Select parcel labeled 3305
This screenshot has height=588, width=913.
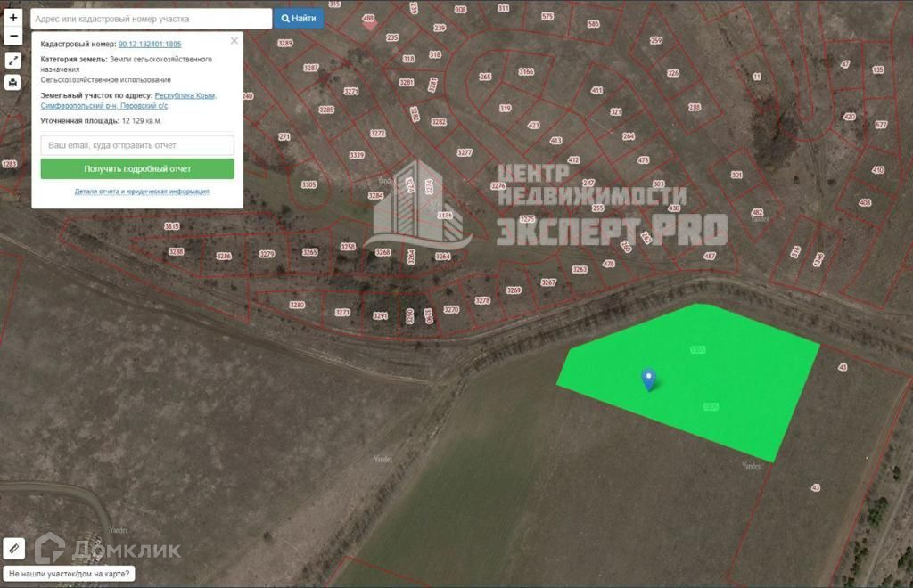(x=308, y=184)
